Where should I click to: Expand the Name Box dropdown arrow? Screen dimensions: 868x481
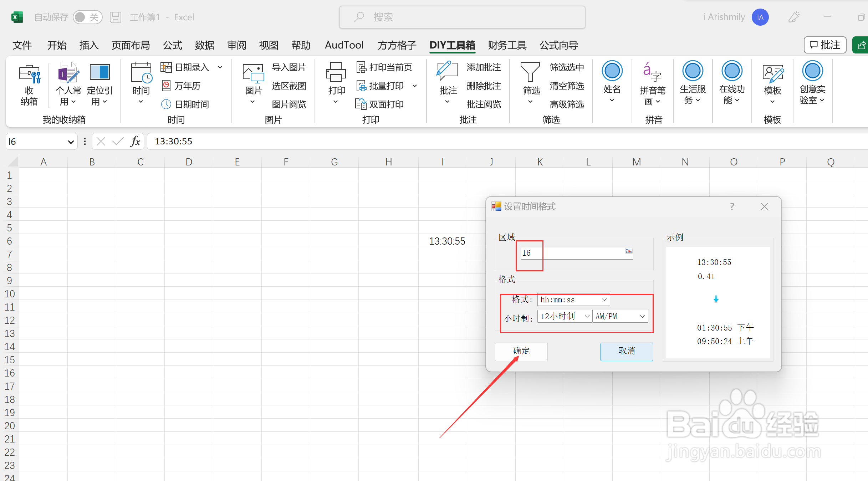coord(71,142)
